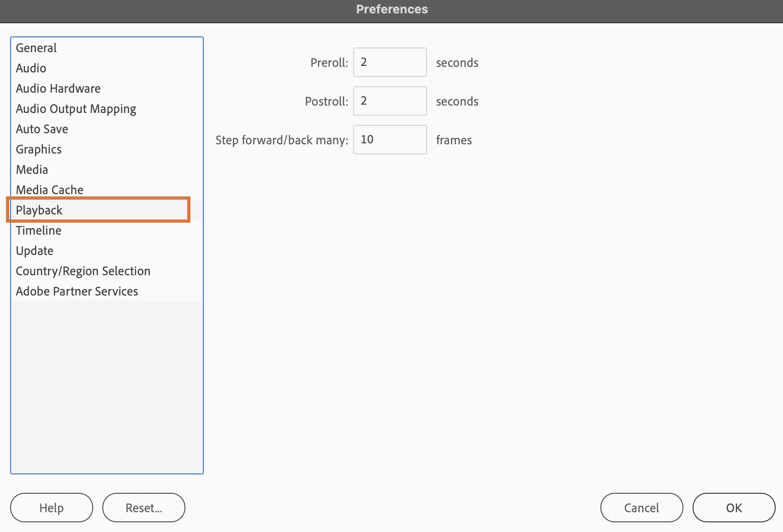The image size is (783, 532).
Task: Click the Preroll seconds field
Action: click(390, 62)
